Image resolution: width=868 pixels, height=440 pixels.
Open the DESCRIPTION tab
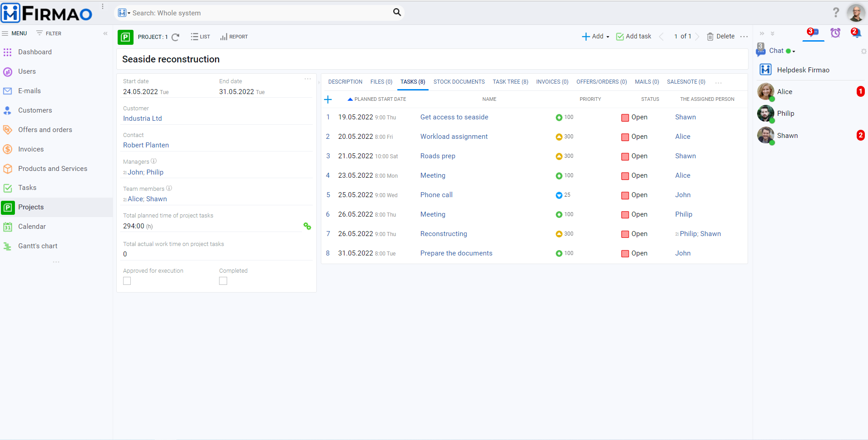point(345,82)
